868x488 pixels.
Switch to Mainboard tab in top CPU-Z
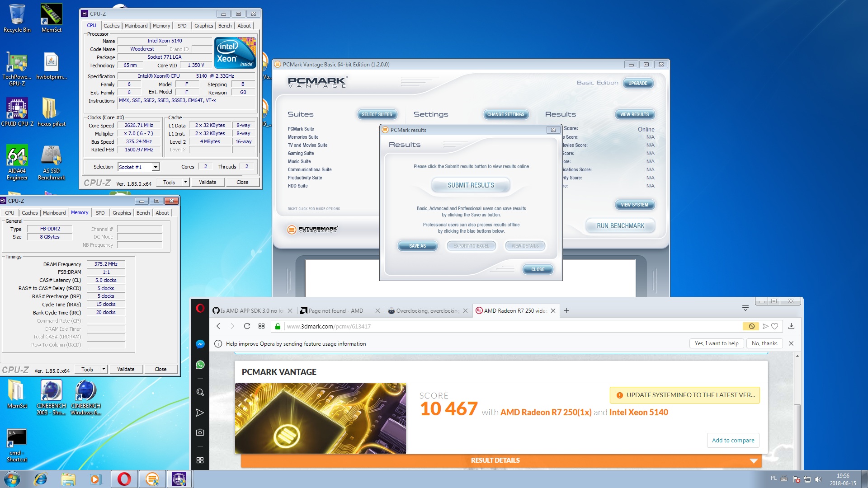[136, 26]
